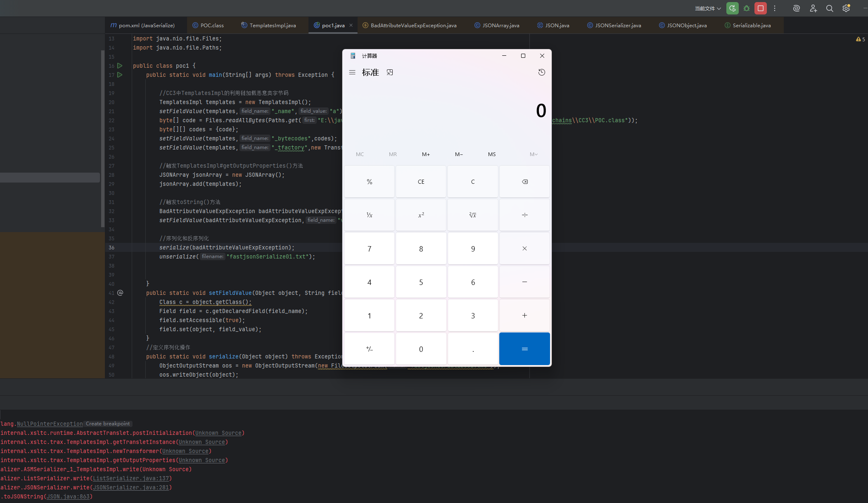The height and width of the screenshot is (503, 868).
Task: Expand more run actions menu
Action: (775, 8)
